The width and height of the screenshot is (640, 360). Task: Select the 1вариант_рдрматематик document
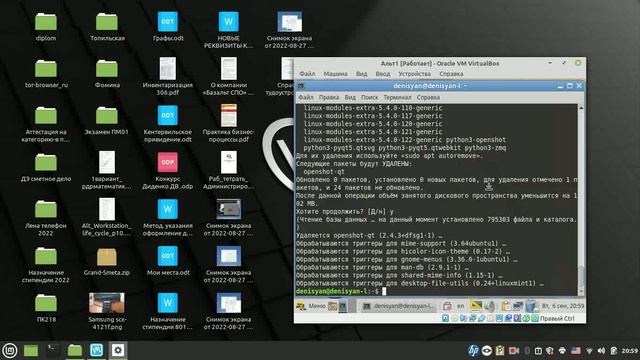pyautogui.click(x=107, y=162)
